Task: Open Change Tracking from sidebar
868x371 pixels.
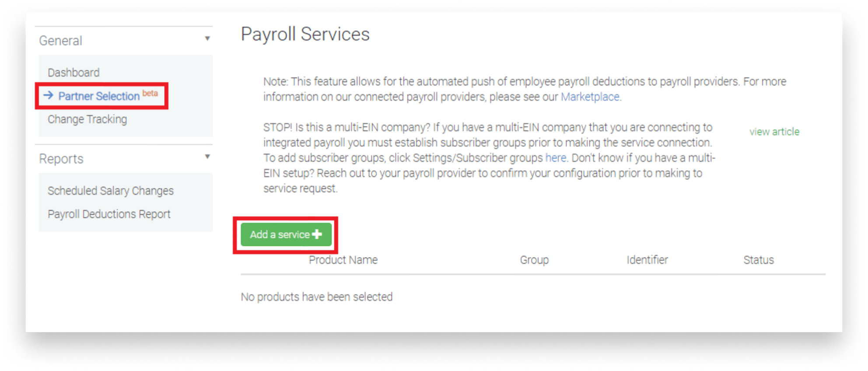Action: pos(87,119)
